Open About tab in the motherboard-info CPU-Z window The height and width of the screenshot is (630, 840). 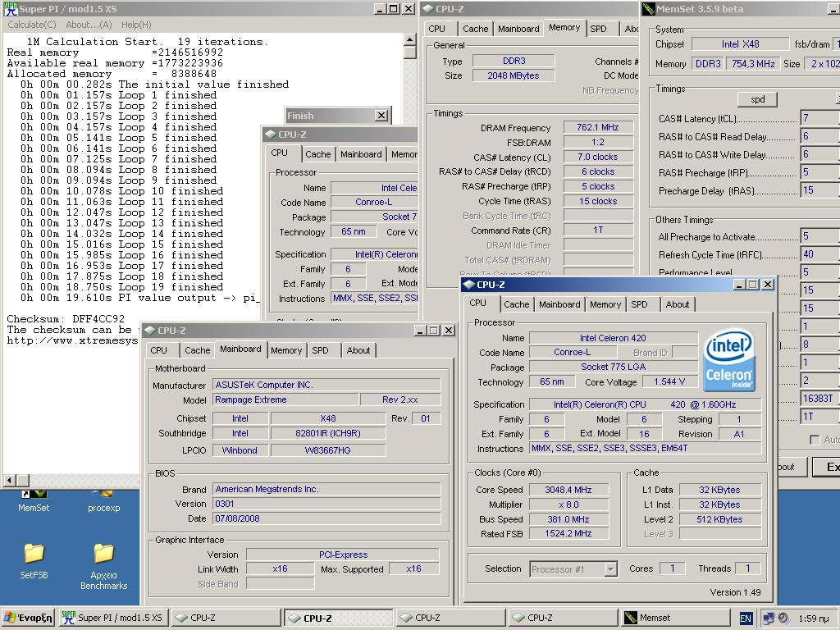(x=358, y=350)
